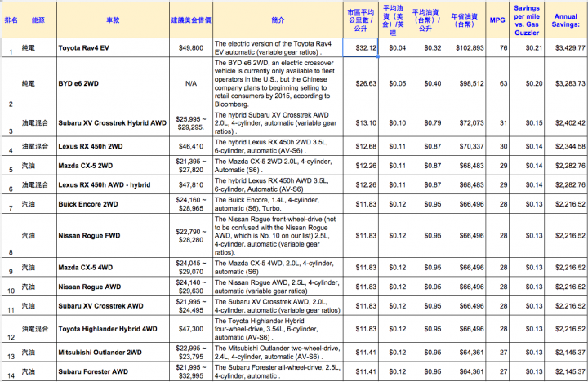The width and height of the screenshot is (588, 382).
Task: Select the Buick Encore description cell
Action: [278, 204]
